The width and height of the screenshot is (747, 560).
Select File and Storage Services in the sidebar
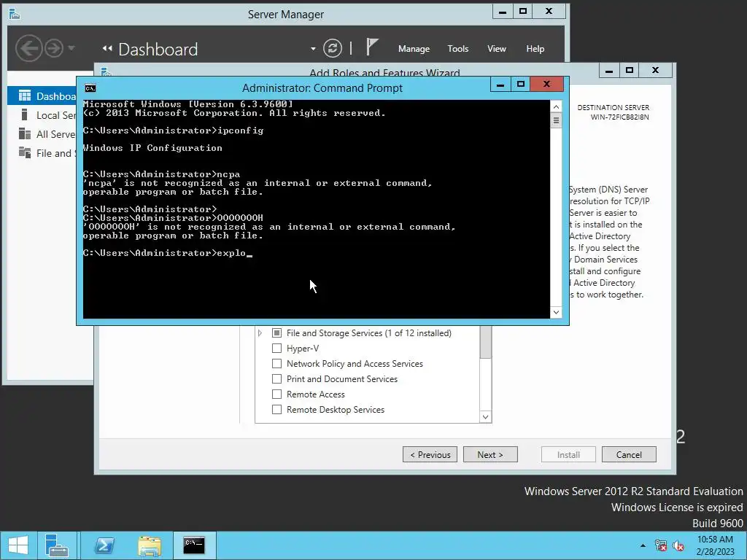(42, 153)
